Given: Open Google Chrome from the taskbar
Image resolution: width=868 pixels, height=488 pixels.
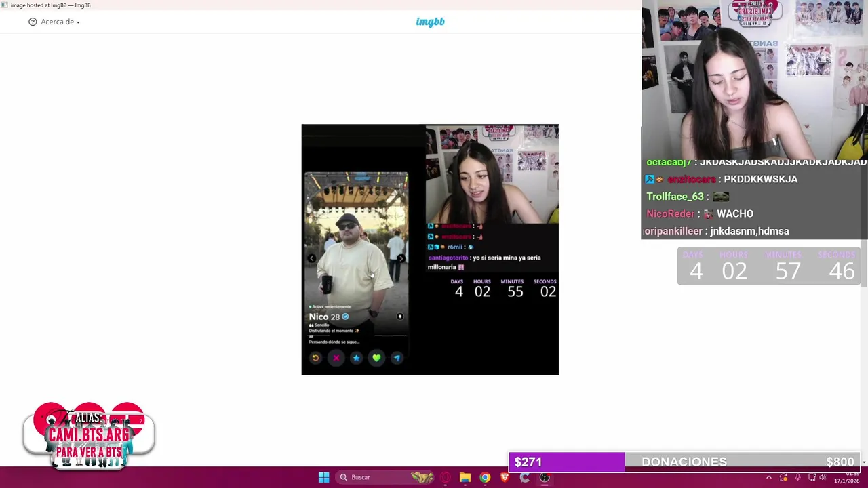Looking at the screenshot, I should click(x=484, y=477).
